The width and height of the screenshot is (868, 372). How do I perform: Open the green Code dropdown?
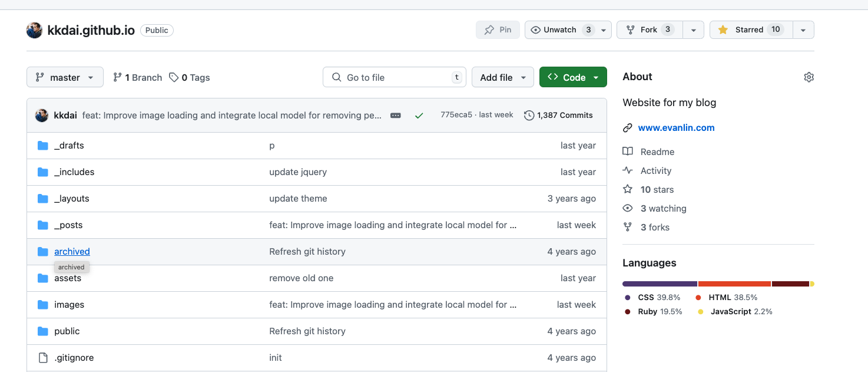[573, 77]
